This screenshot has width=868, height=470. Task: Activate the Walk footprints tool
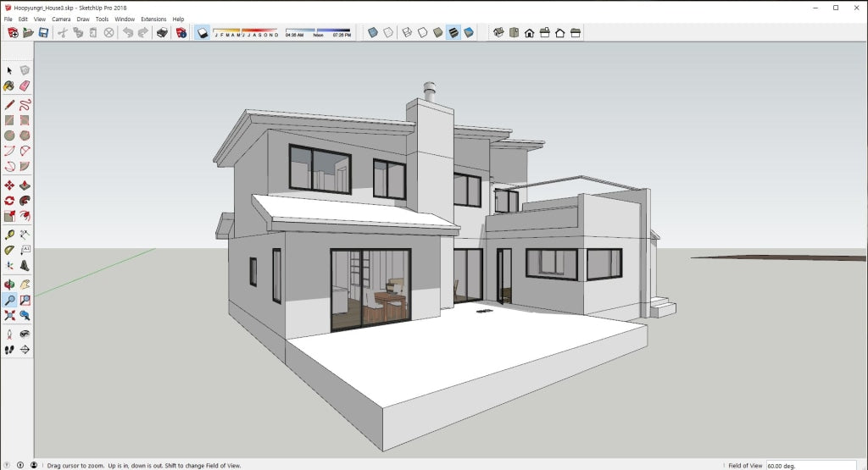point(9,350)
